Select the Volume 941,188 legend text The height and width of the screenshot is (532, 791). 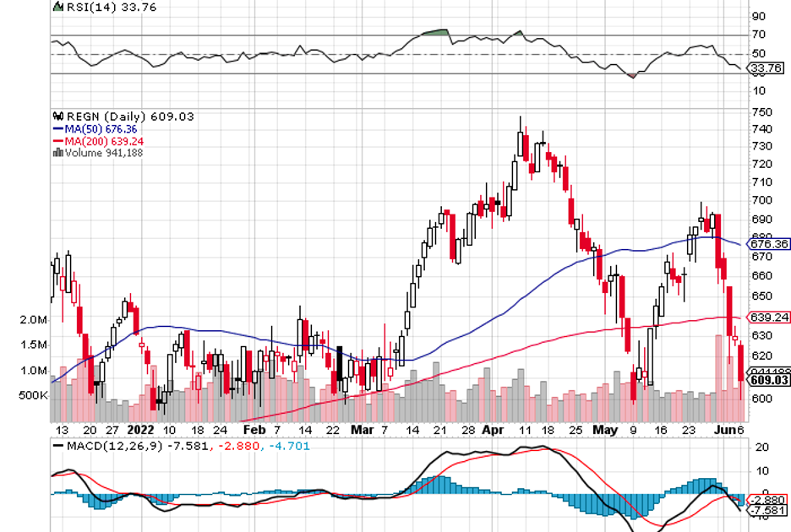point(104,153)
